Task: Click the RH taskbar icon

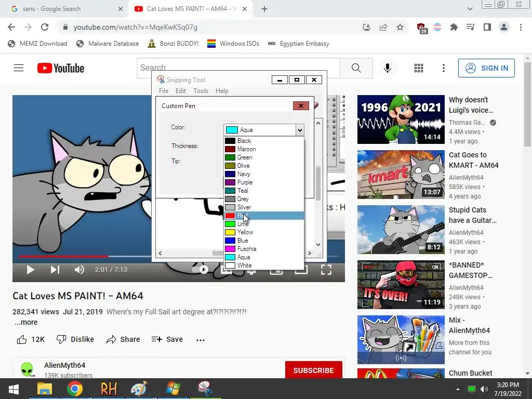Action: pos(109,389)
